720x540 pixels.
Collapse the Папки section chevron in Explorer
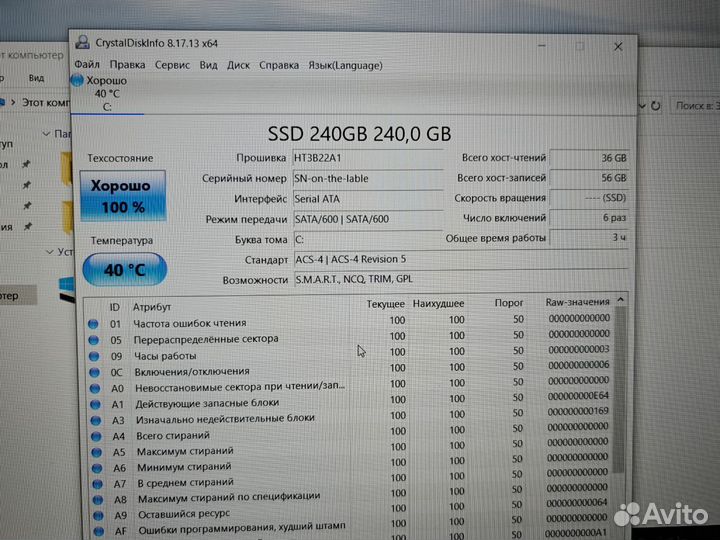click(46, 134)
